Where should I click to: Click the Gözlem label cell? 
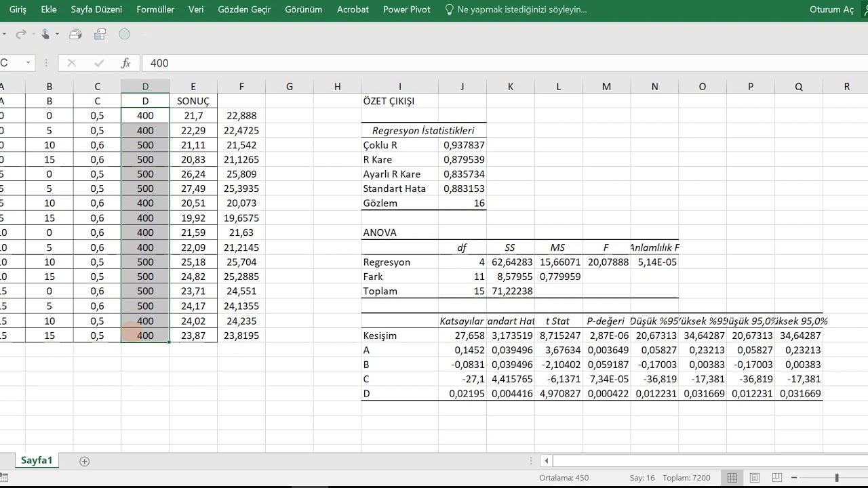tap(399, 203)
